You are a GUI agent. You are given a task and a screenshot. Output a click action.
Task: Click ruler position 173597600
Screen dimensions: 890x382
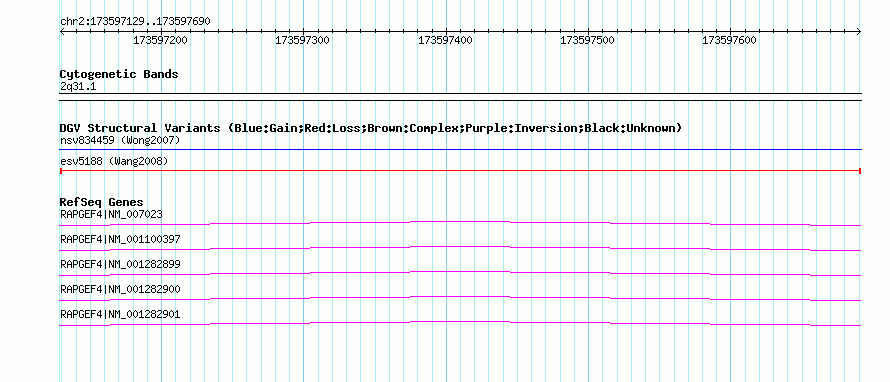pyautogui.click(x=729, y=40)
